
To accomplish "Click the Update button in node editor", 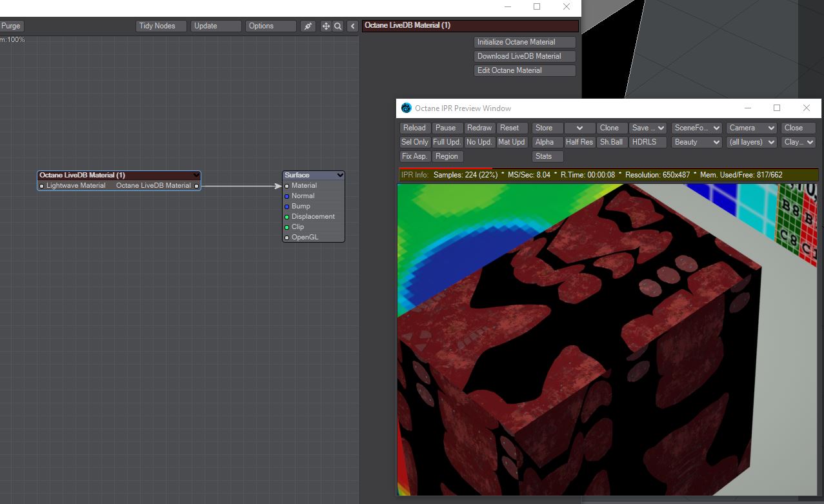I will (216, 26).
